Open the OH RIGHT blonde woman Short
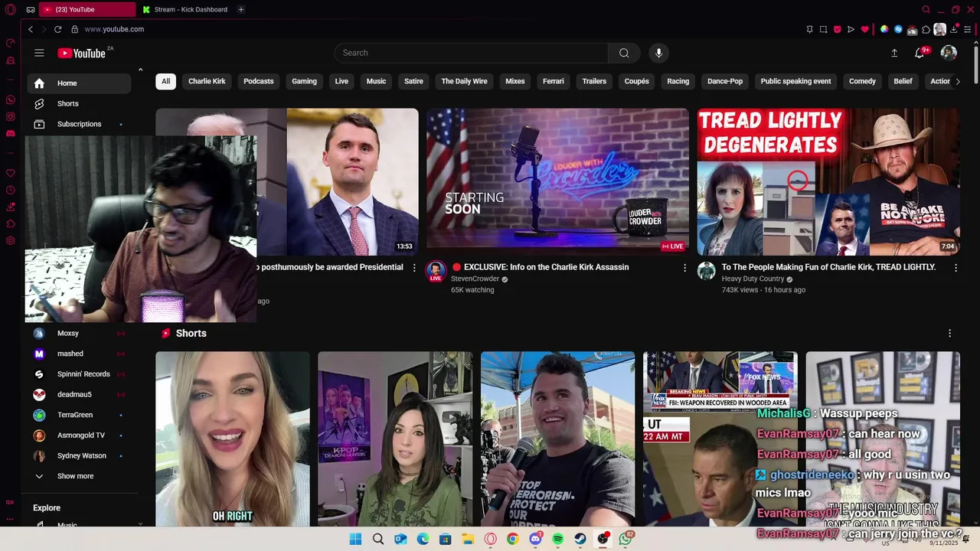Viewport: 980px width, 551px height. 233,439
